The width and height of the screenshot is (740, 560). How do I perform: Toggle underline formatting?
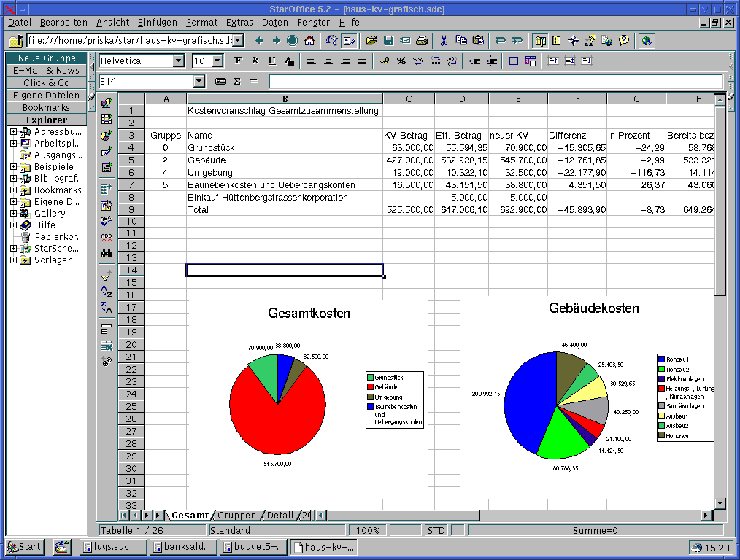pos(272,61)
